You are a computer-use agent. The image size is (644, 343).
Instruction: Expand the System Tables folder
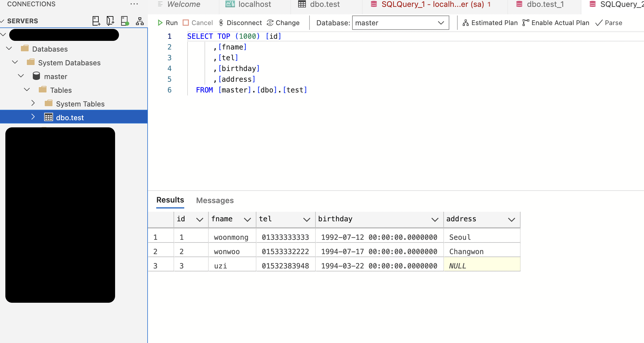tap(33, 103)
